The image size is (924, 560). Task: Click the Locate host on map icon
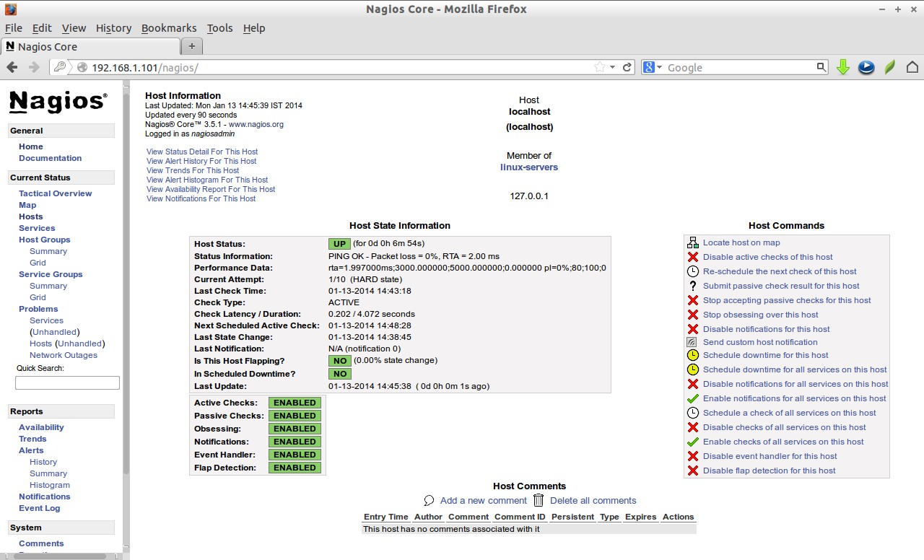[693, 242]
